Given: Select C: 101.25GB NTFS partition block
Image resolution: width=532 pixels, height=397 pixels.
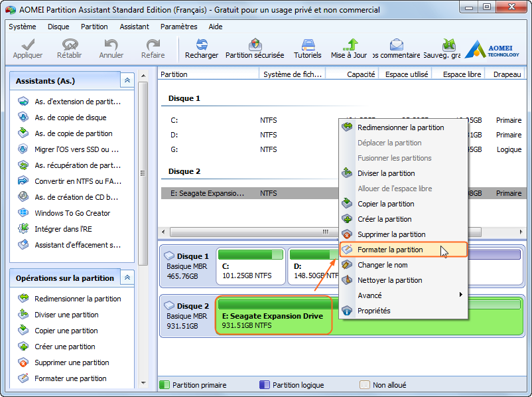Looking at the screenshot, I should pos(251,266).
